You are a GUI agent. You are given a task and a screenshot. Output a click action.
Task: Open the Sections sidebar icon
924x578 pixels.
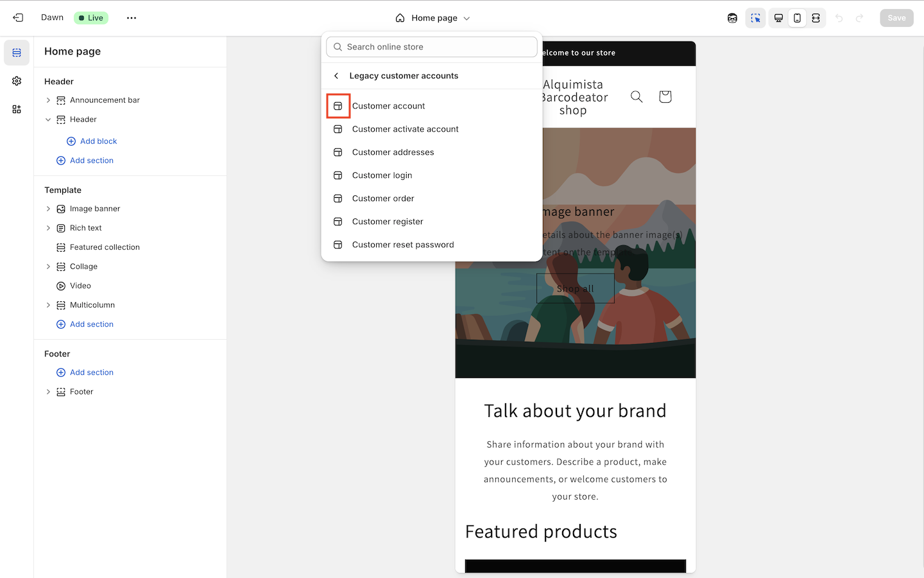coord(17,53)
